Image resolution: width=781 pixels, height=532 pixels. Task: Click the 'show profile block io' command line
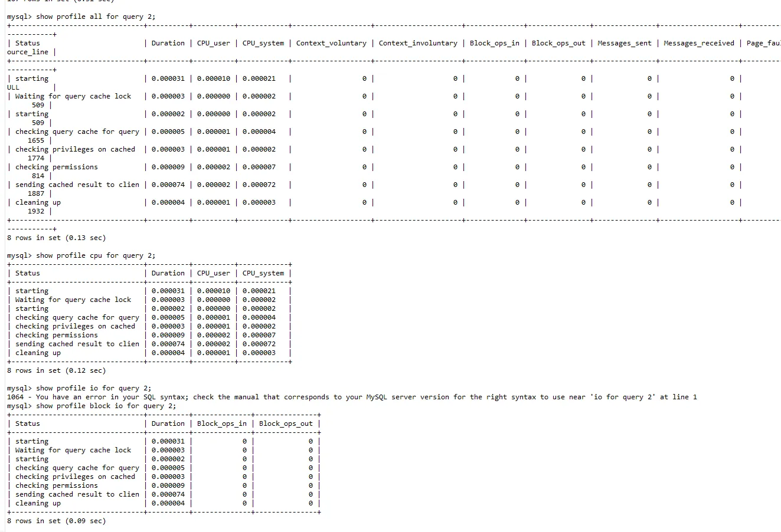pos(106,406)
